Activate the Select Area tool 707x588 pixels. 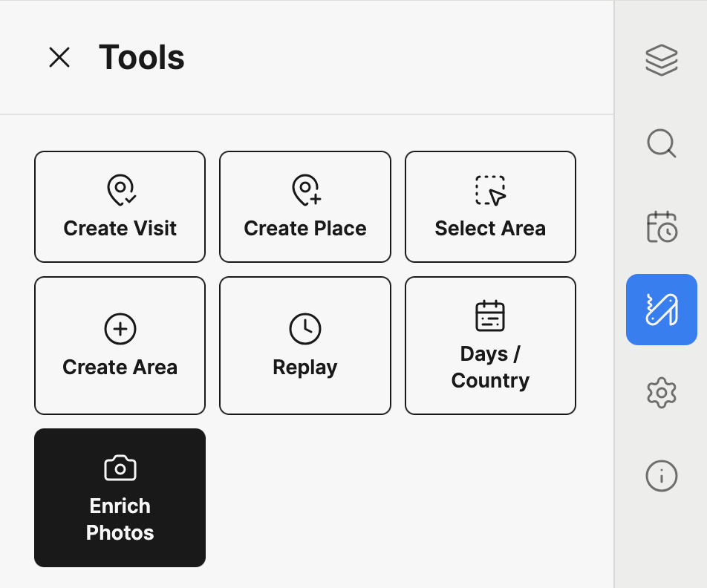click(490, 206)
